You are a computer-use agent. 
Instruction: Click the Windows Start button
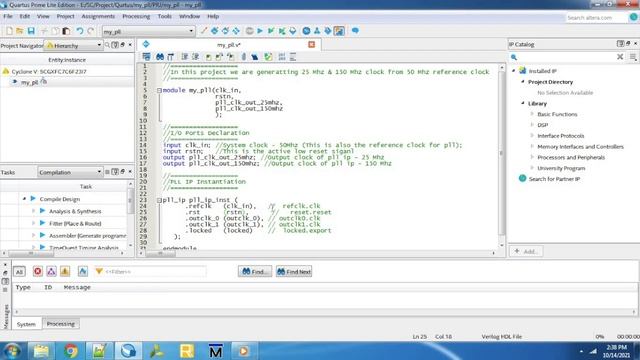[x=12, y=351]
